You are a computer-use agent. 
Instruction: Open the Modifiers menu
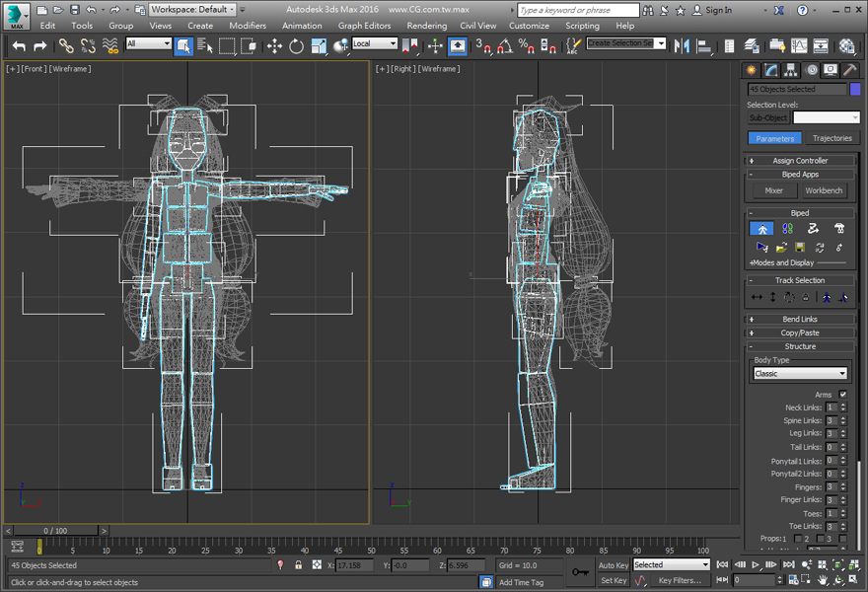(x=248, y=26)
